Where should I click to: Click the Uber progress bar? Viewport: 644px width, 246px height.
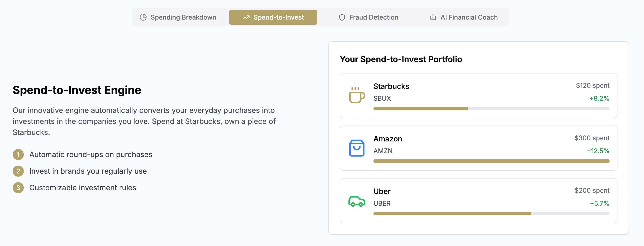(491, 214)
